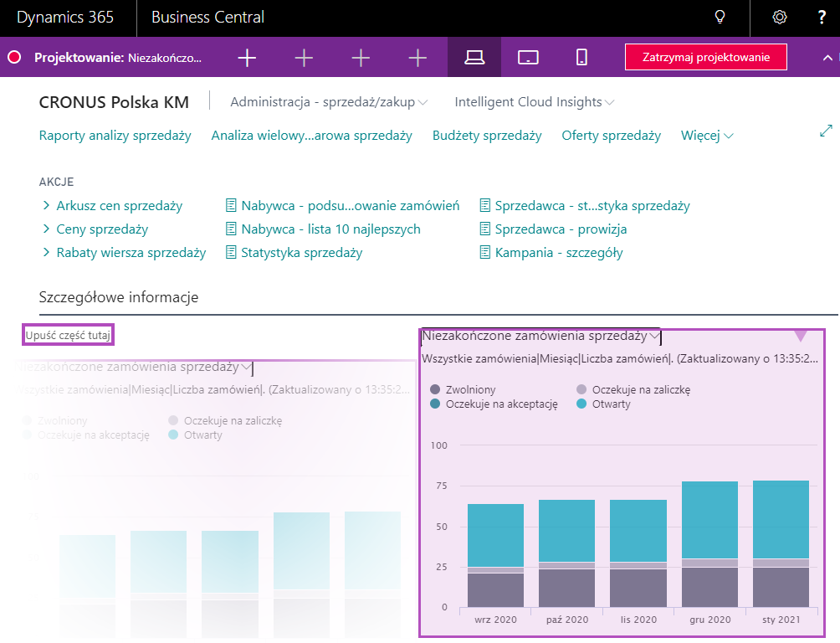Click the Szczegółowe informacje section heading

click(x=119, y=297)
